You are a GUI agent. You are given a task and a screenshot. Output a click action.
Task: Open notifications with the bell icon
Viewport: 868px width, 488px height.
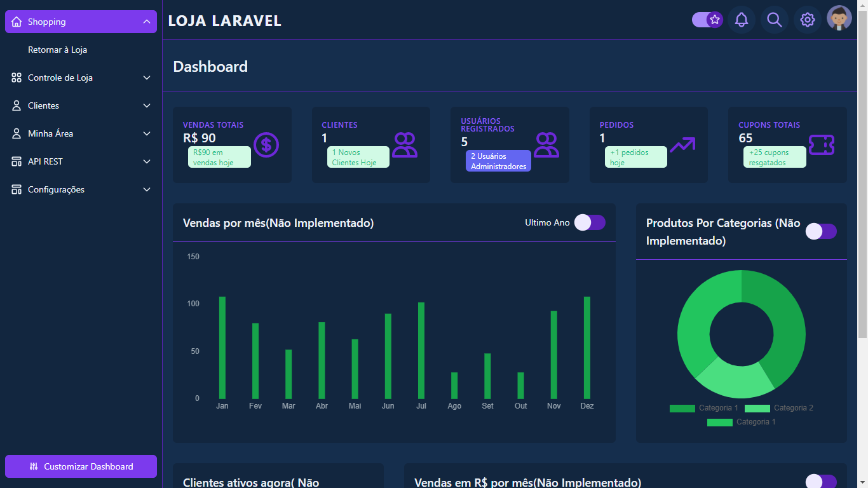click(x=741, y=20)
